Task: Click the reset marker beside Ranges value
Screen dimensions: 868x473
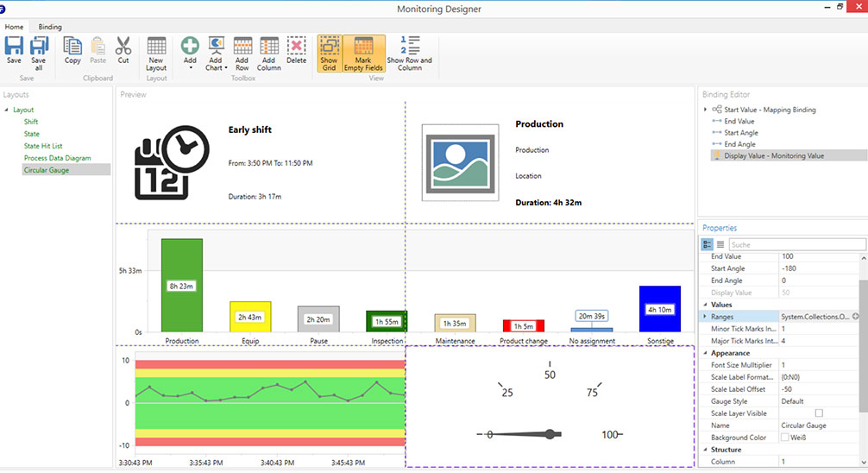Action: point(855,316)
